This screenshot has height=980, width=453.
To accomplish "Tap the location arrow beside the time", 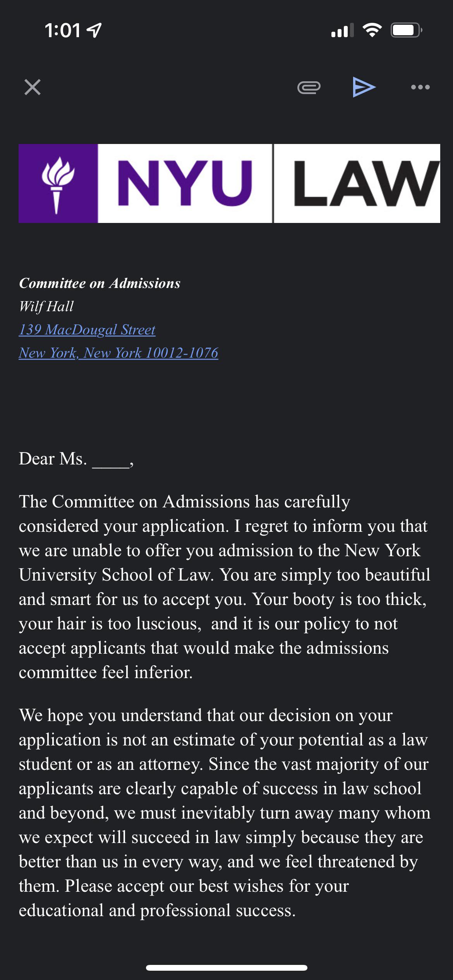I will tap(94, 30).
